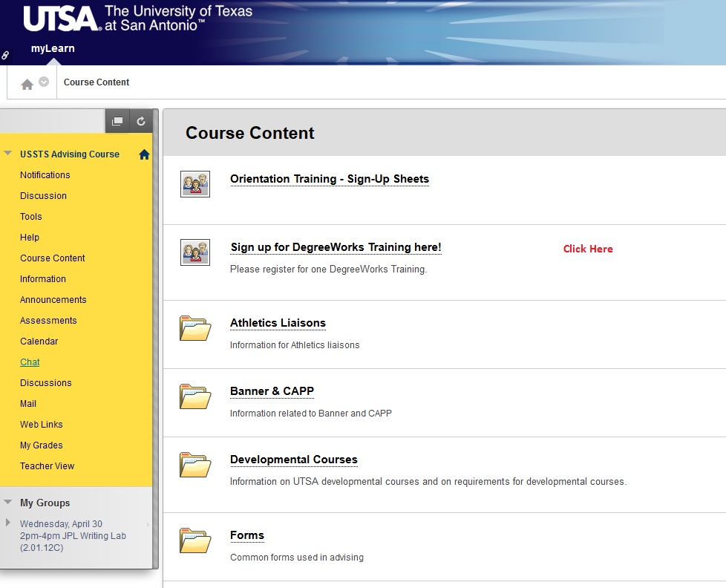Open the Athletics Liaisons folder icon

point(195,327)
